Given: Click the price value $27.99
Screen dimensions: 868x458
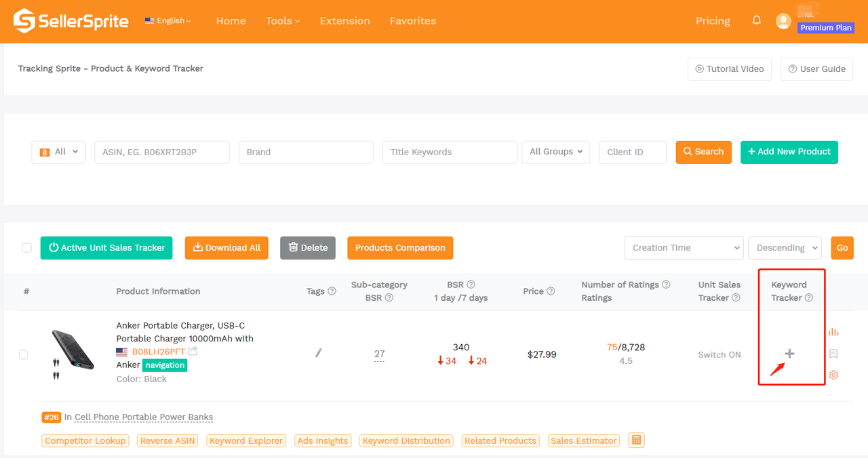Looking at the screenshot, I should coord(542,354).
